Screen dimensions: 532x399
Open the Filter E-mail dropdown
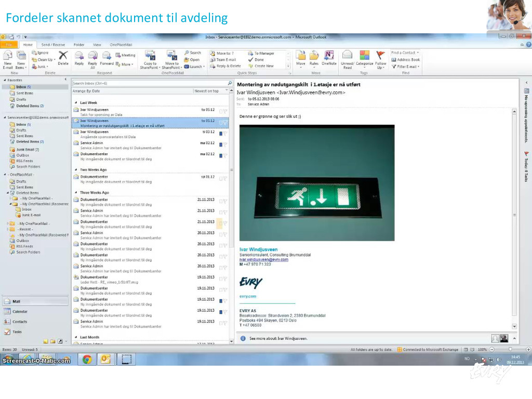tap(405, 66)
